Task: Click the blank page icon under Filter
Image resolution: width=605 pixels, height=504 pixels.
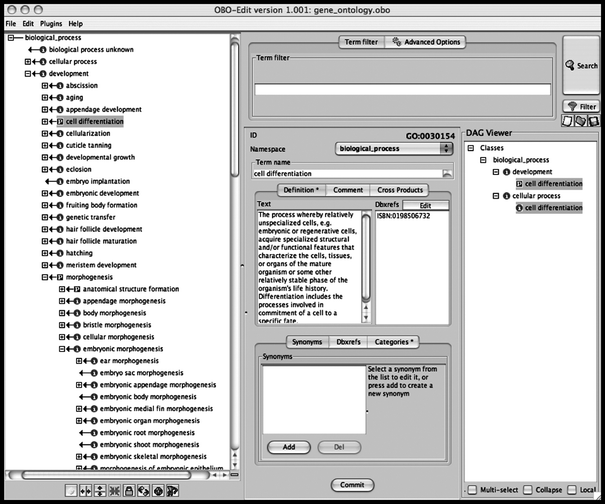Action: coord(567,121)
